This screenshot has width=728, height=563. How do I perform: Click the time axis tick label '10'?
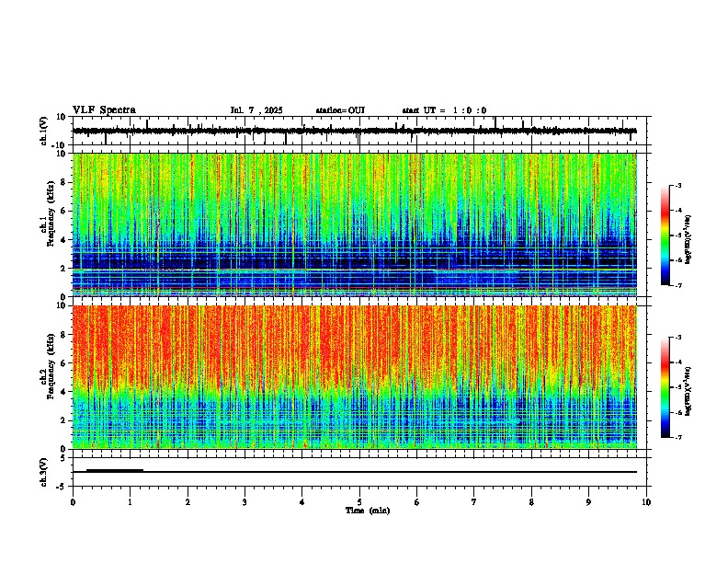(646, 501)
